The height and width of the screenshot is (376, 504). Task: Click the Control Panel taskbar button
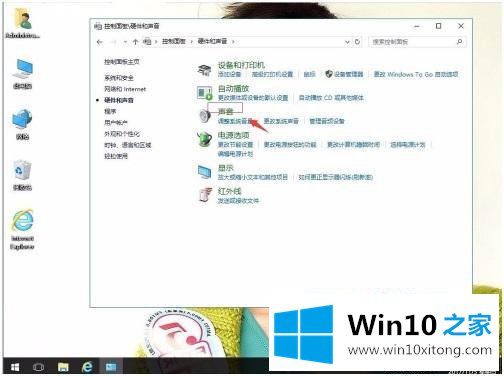(x=111, y=367)
